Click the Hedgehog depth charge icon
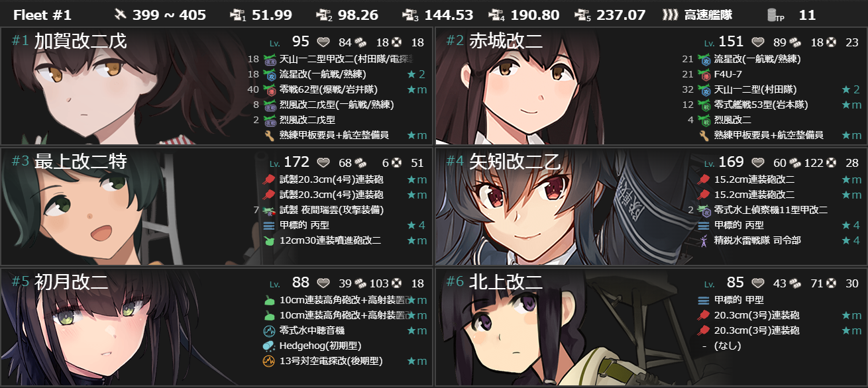Viewport: 868px width, 388px height. pyautogui.click(x=268, y=346)
